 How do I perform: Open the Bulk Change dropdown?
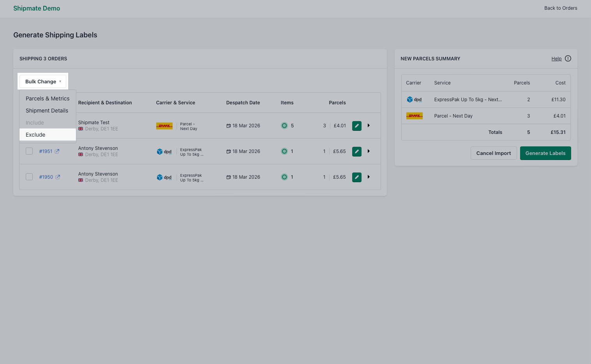coord(43,81)
